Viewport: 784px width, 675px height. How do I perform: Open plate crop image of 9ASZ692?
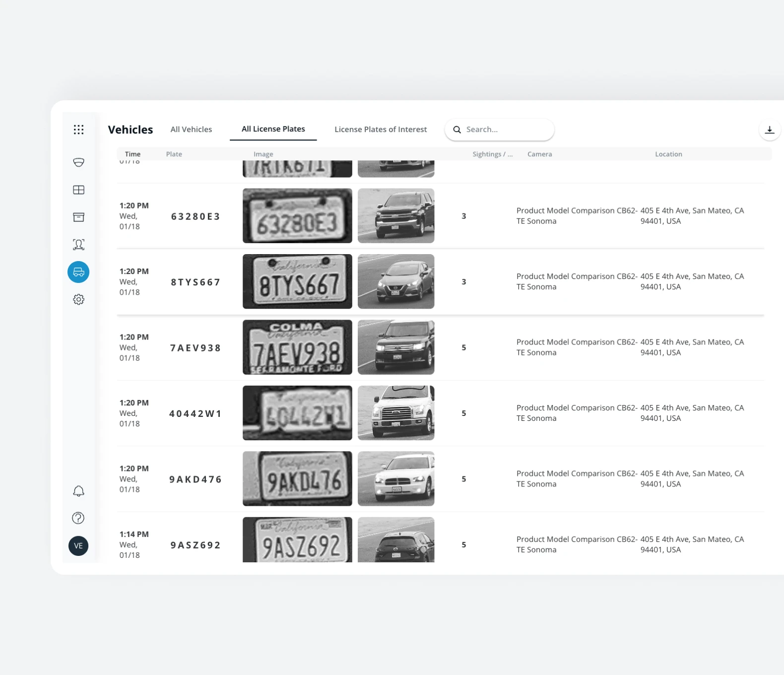[297, 540]
